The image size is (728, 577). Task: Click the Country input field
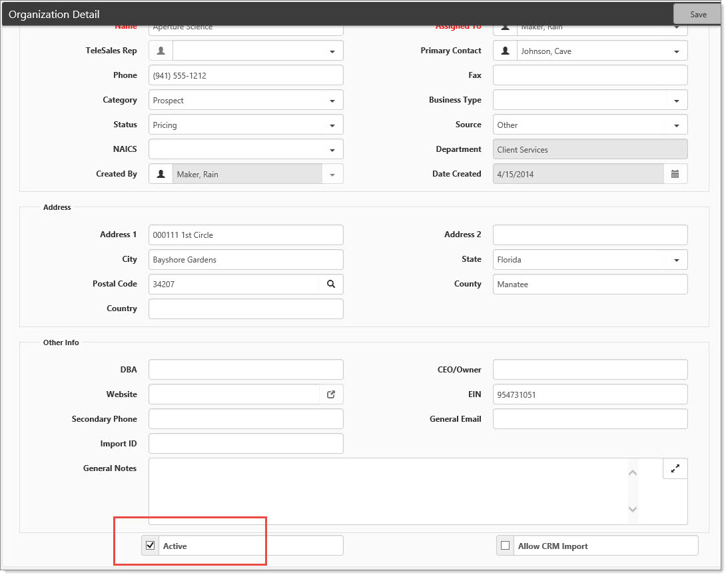coord(246,308)
